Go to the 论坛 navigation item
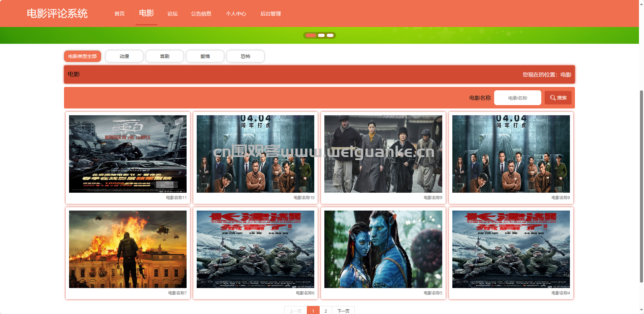This screenshot has width=644, height=314. 172,14
